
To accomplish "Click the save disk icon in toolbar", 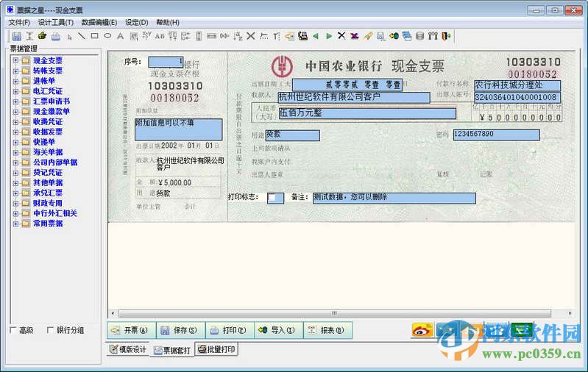I will [x=16, y=36].
